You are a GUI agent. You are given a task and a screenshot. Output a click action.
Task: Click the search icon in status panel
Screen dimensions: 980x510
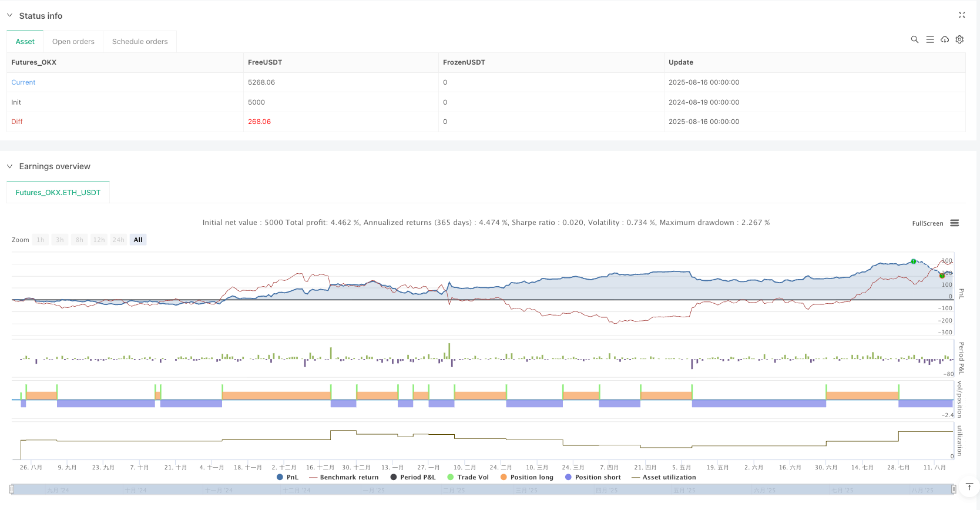(x=914, y=39)
